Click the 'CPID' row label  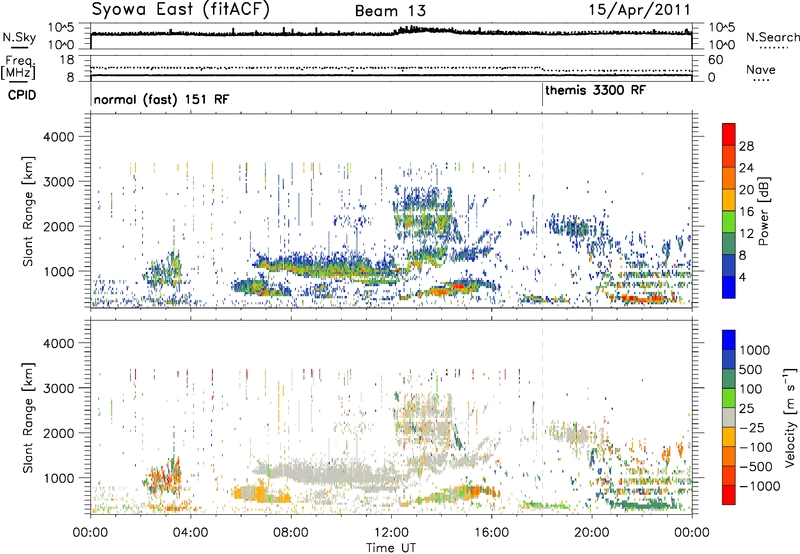(22, 95)
